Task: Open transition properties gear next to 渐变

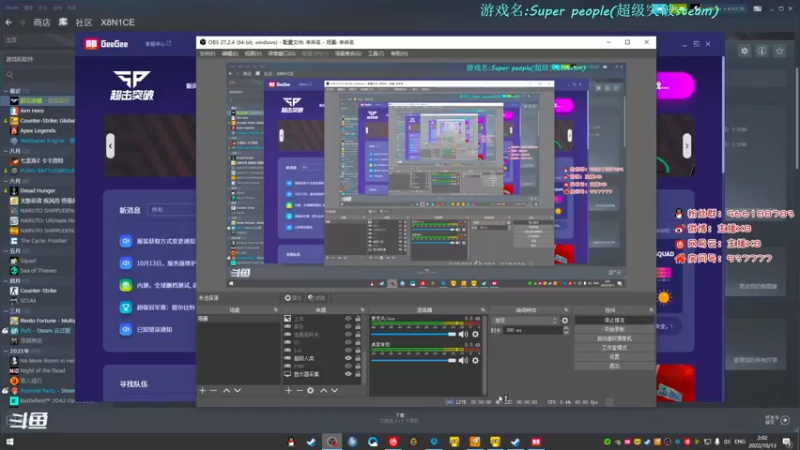Action: (x=565, y=320)
